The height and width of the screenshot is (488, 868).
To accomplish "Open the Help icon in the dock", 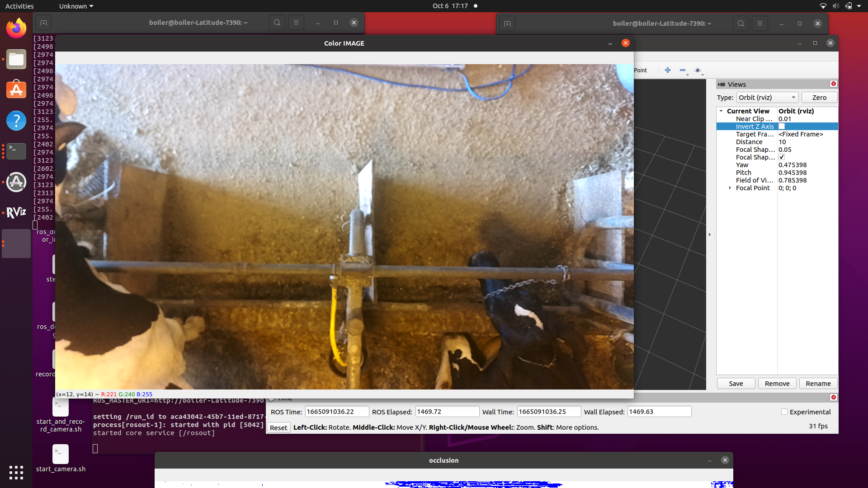I will [x=16, y=121].
